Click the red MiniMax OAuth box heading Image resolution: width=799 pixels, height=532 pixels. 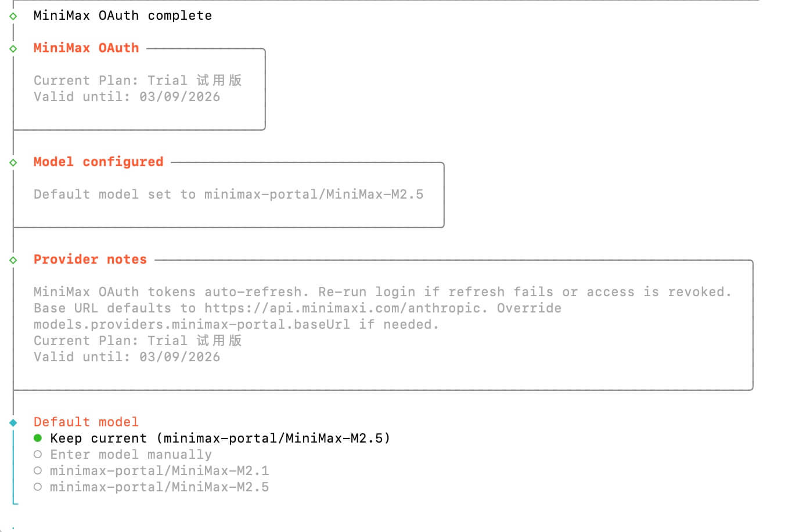tap(86, 48)
